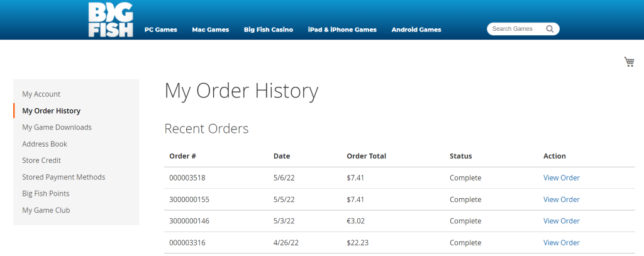View Order for order 3000000146
The width and height of the screenshot is (644, 256).
click(562, 221)
